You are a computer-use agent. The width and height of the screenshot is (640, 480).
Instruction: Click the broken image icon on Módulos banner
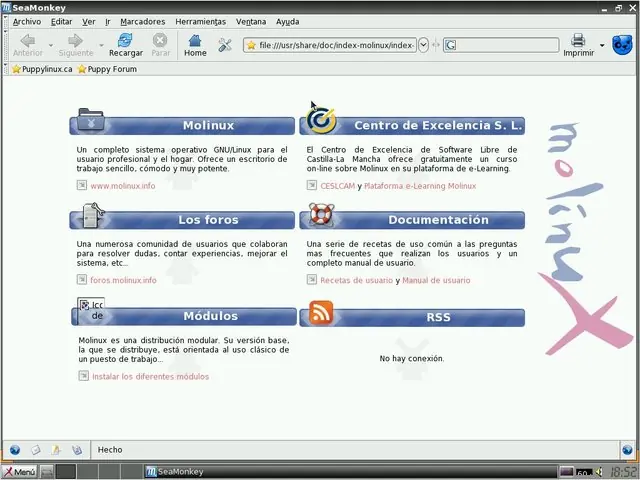pos(91,310)
